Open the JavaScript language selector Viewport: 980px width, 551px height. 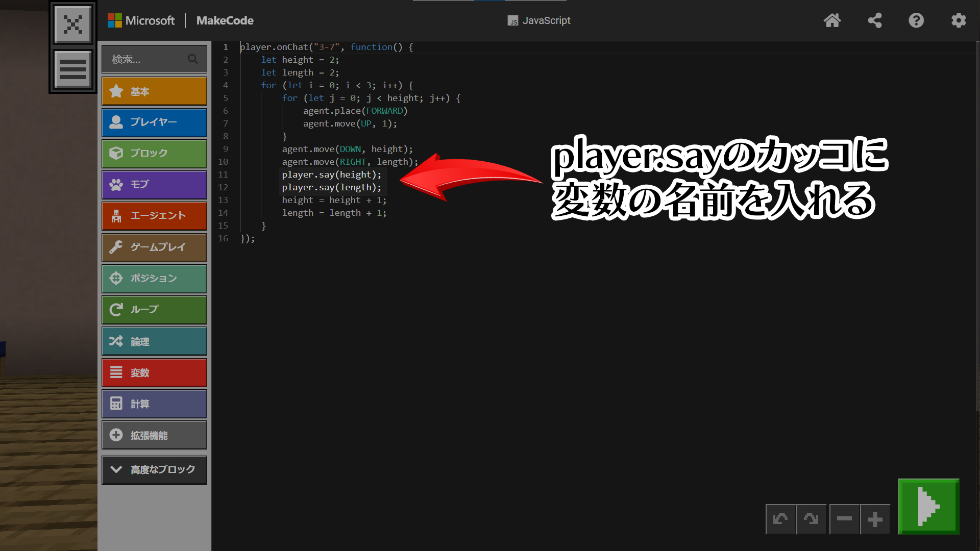[x=539, y=20]
